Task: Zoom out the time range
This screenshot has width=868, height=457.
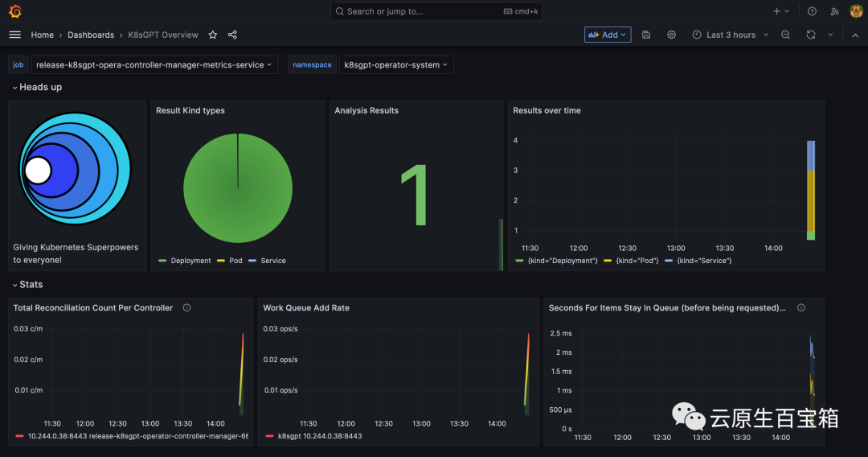Action: pyautogui.click(x=786, y=35)
